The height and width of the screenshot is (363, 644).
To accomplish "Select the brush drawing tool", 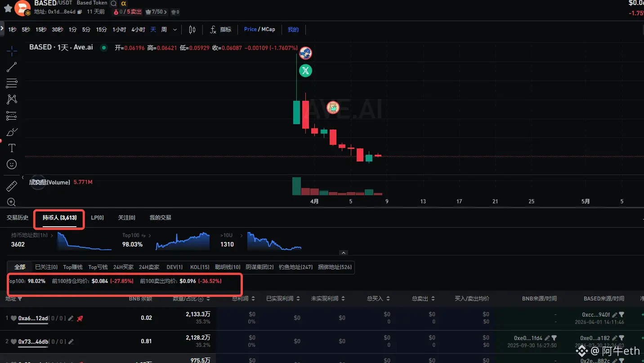I will (12, 132).
